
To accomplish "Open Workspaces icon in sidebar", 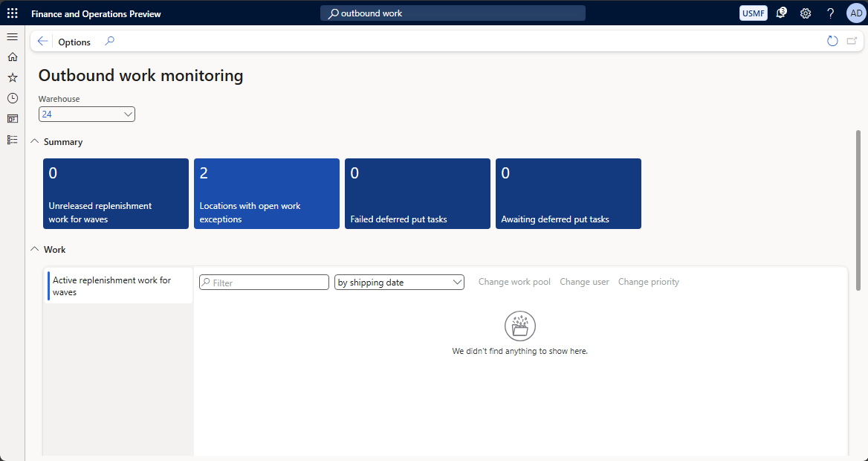I will pyautogui.click(x=12, y=119).
